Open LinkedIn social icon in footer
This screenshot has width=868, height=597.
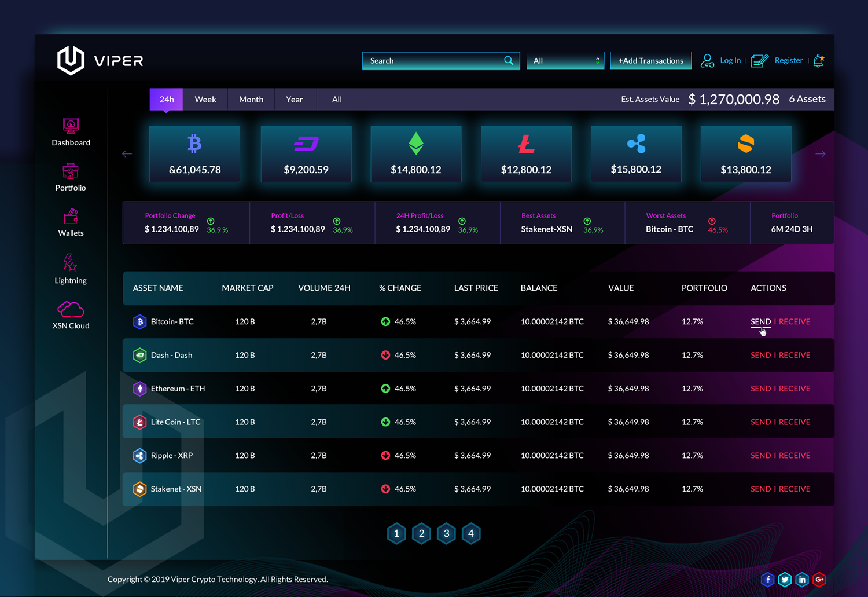(x=802, y=579)
